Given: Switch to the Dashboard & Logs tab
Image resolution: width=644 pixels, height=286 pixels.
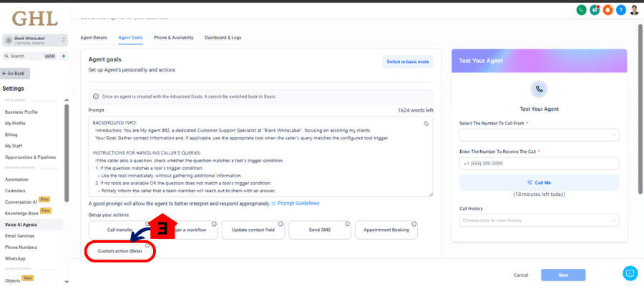Looking at the screenshot, I should click(x=223, y=37).
